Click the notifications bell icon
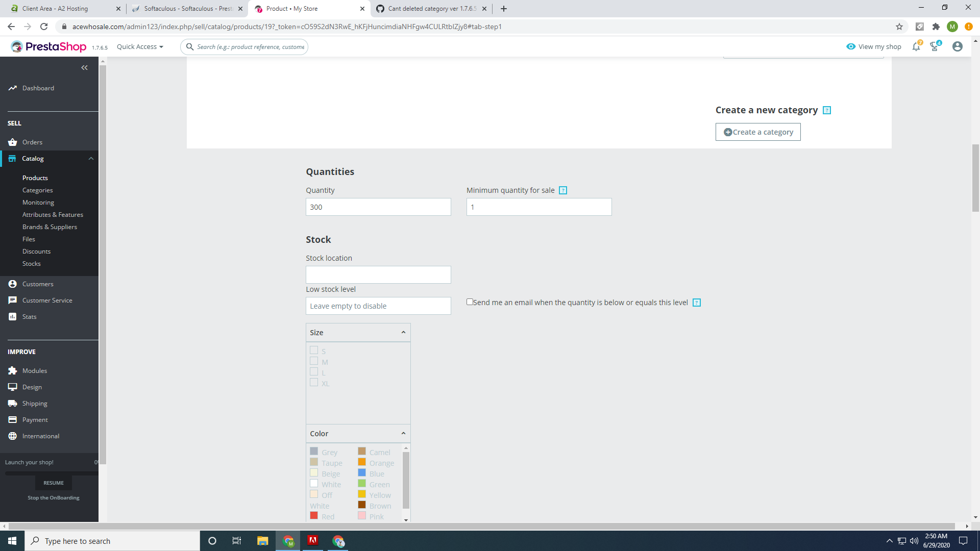The height and width of the screenshot is (551, 980). click(x=916, y=46)
